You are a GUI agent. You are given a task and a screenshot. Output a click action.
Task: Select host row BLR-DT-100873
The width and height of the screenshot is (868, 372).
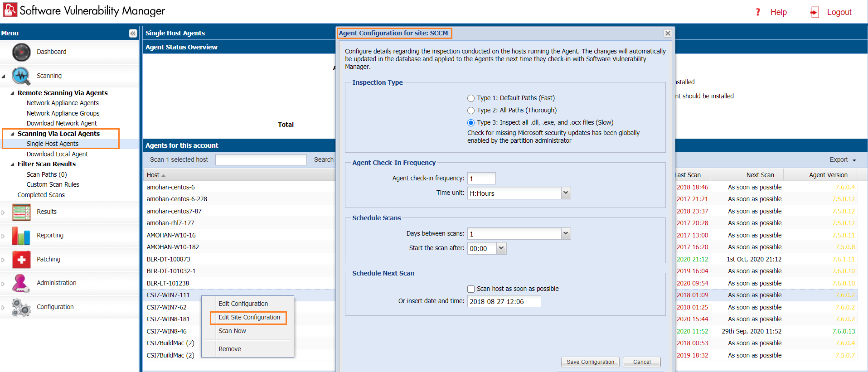[x=168, y=259]
